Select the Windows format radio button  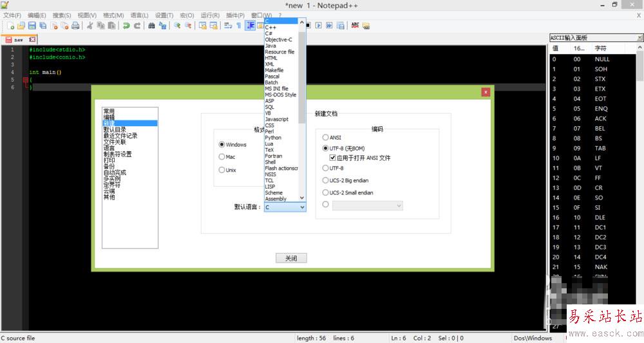coord(222,144)
